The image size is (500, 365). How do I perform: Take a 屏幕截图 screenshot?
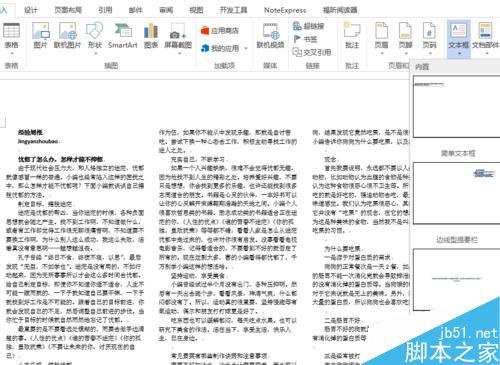pyautogui.click(x=178, y=35)
